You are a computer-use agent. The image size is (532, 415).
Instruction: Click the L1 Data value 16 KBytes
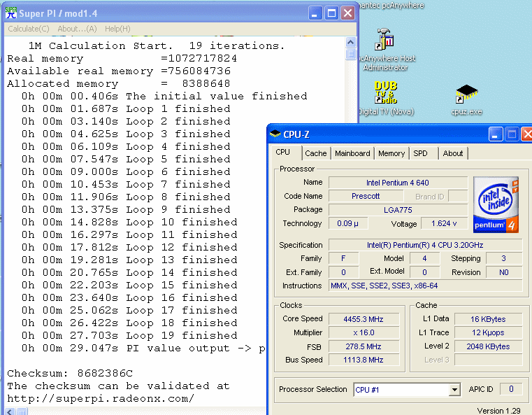point(488,319)
